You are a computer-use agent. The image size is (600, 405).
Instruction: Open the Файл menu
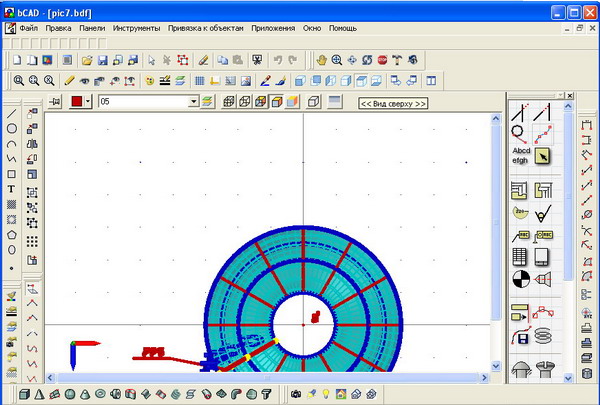(28, 27)
